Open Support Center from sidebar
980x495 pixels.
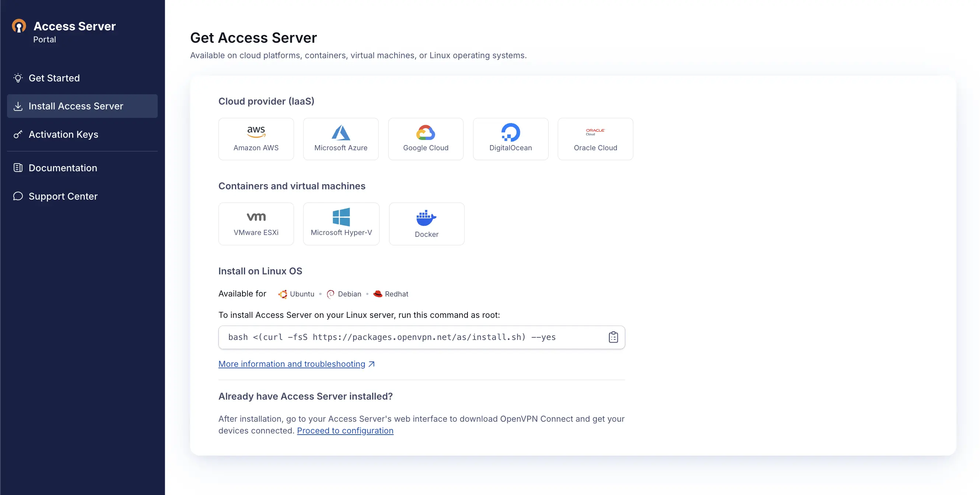tap(63, 196)
